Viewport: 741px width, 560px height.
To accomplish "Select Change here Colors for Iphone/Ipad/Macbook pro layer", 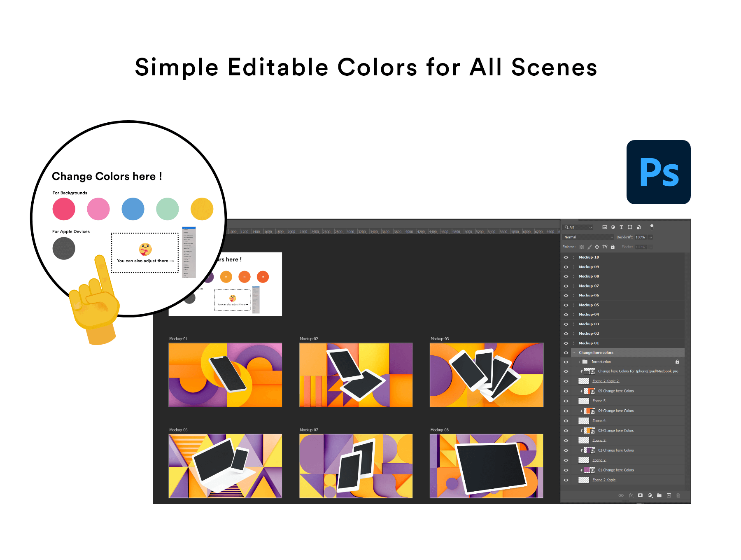I will pyautogui.click(x=628, y=371).
